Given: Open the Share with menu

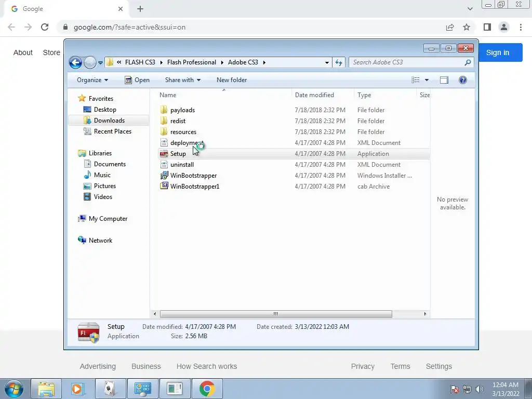Looking at the screenshot, I should [182, 80].
